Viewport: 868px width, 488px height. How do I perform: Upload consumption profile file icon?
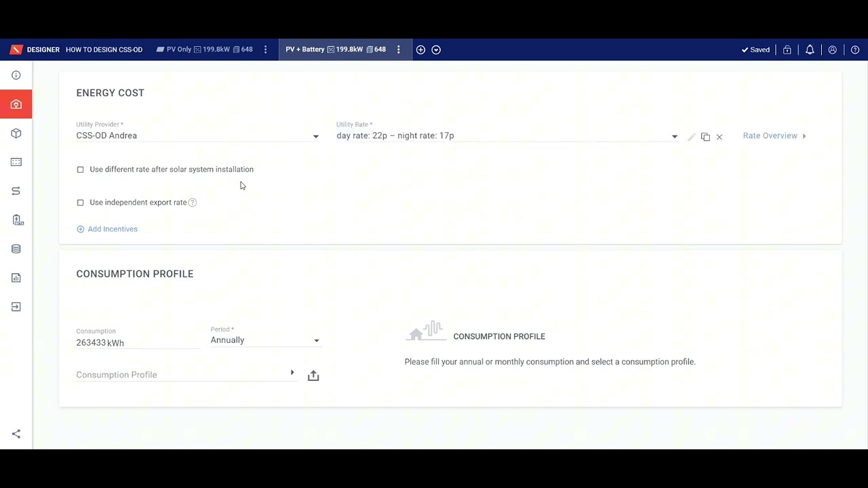point(313,375)
